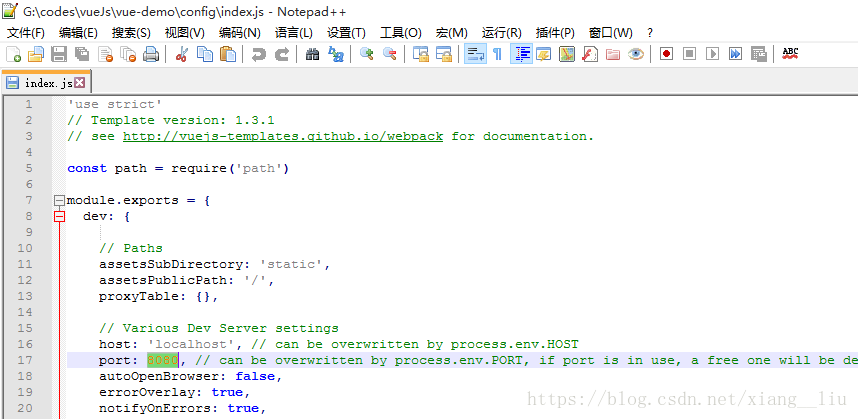The width and height of the screenshot is (858, 419).
Task: Click the Save All toolbar icon
Action: 82,54
